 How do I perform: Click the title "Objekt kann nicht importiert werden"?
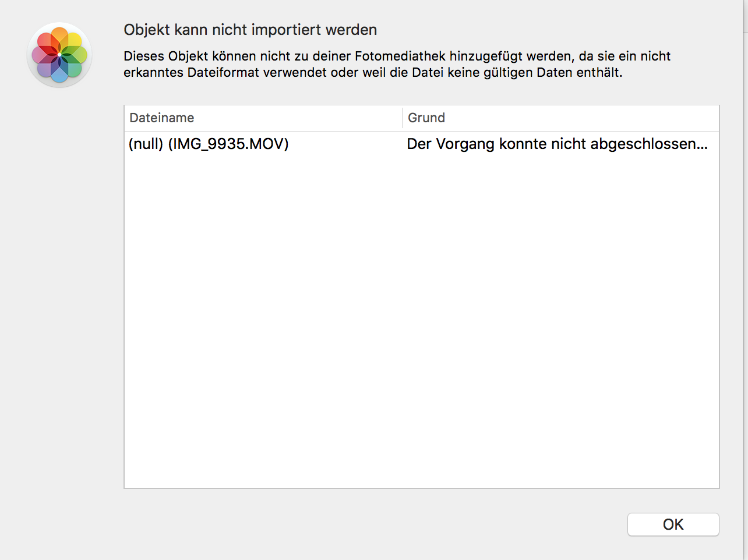[x=250, y=30]
